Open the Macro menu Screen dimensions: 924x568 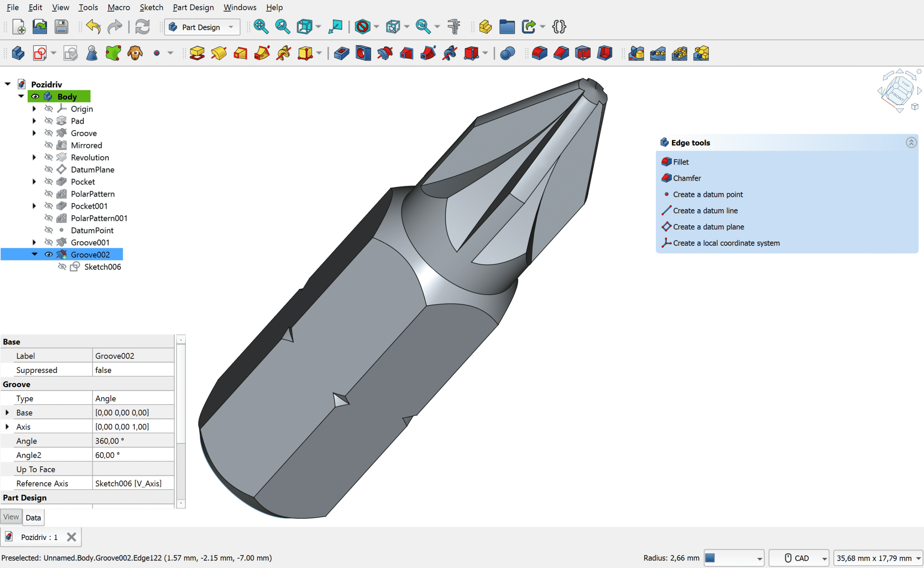[x=118, y=7]
